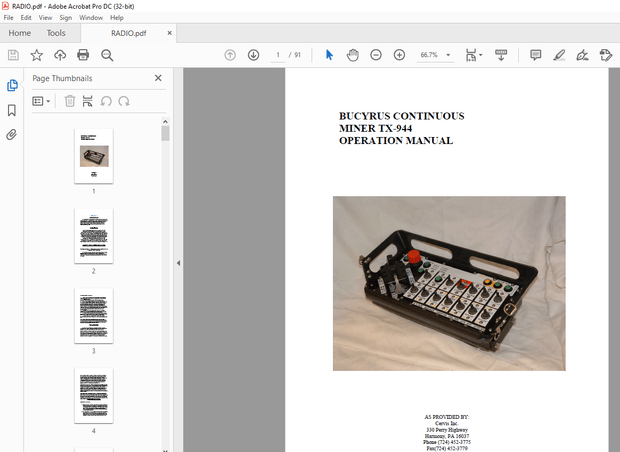Print the document with printer icon
The width and height of the screenshot is (620, 452).
coord(83,55)
